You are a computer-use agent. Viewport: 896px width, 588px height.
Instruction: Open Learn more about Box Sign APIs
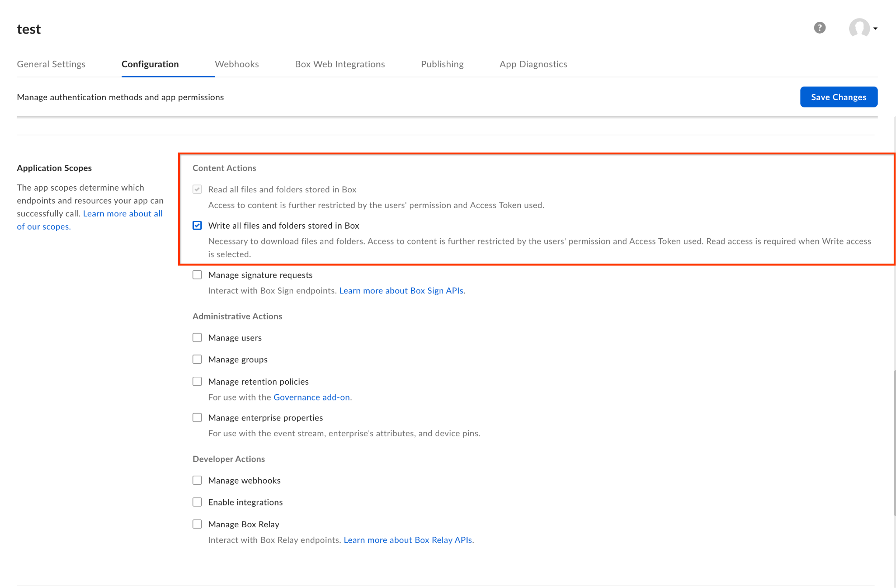coord(402,291)
